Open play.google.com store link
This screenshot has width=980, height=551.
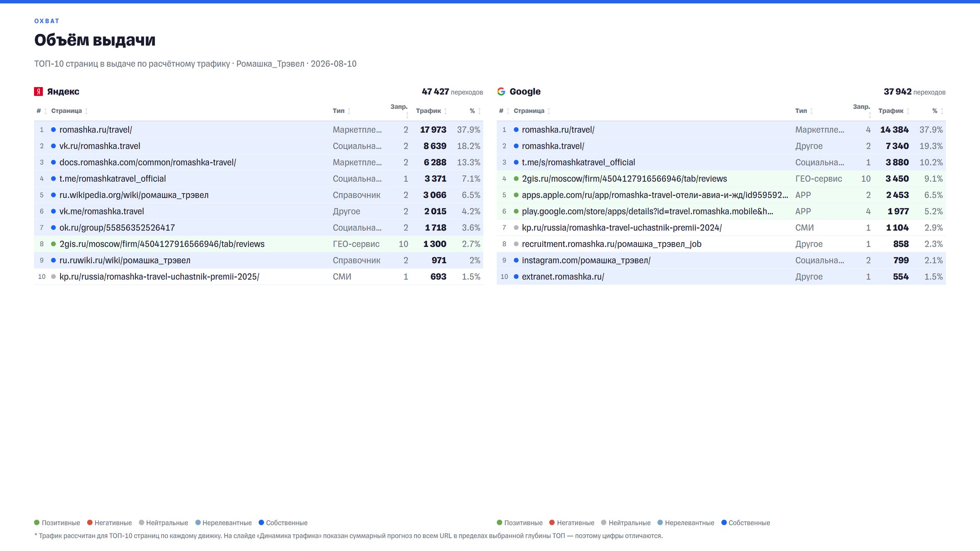tap(648, 212)
